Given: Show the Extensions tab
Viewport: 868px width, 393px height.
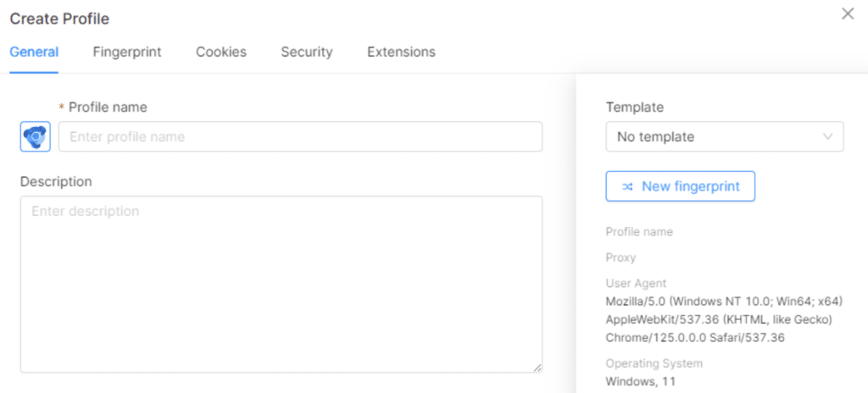Looking at the screenshot, I should (401, 52).
